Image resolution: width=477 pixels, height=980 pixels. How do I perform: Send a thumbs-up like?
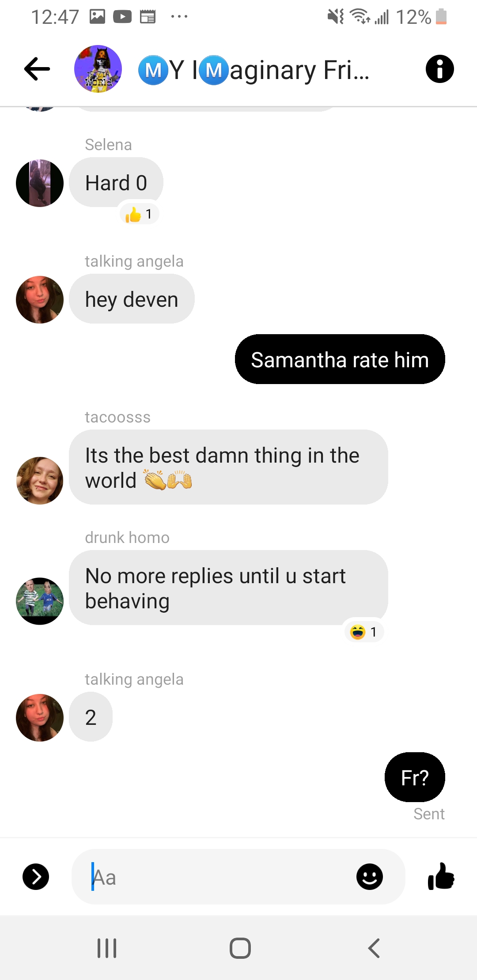pyautogui.click(x=441, y=876)
